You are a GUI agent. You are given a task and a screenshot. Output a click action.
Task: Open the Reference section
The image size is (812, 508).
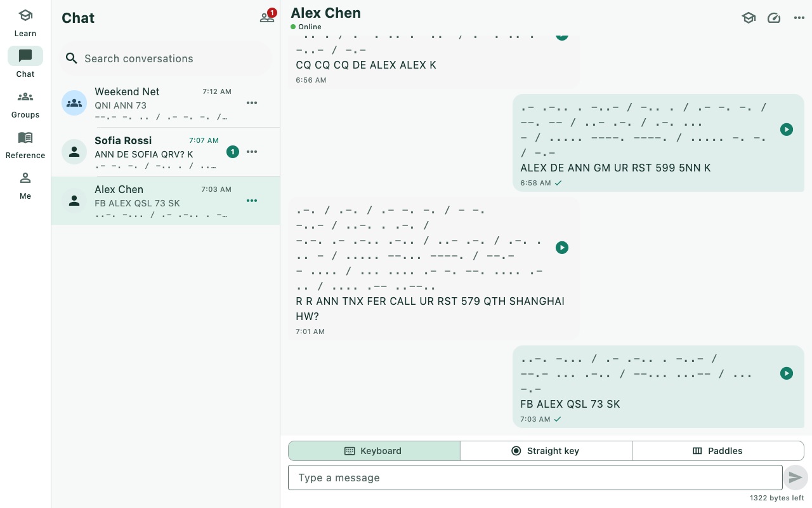click(25, 145)
